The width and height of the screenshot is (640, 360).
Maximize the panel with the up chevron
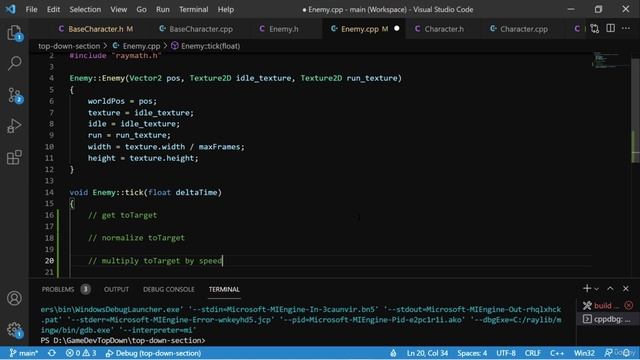coord(610,289)
